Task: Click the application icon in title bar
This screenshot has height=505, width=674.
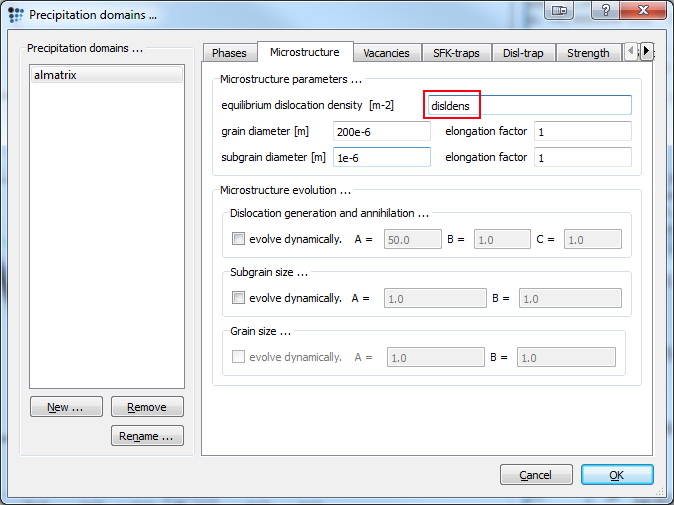Action: pyautogui.click(x=15, y=14)
